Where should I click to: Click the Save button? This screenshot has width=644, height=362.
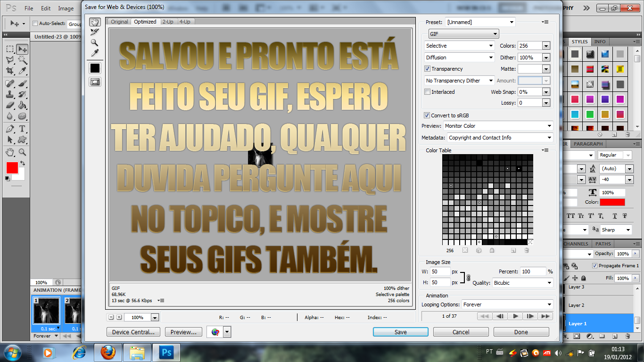pyautogui.click(x=401, y=332)
